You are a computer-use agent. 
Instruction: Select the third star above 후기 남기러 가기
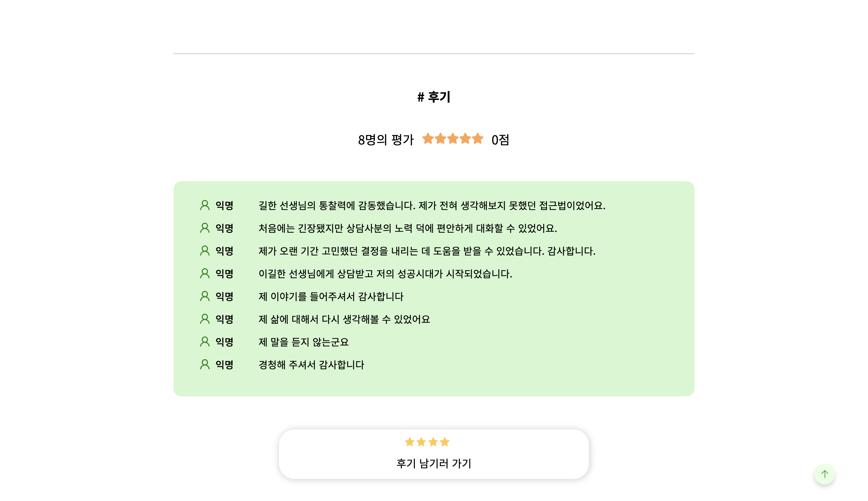tap(432, 442)
